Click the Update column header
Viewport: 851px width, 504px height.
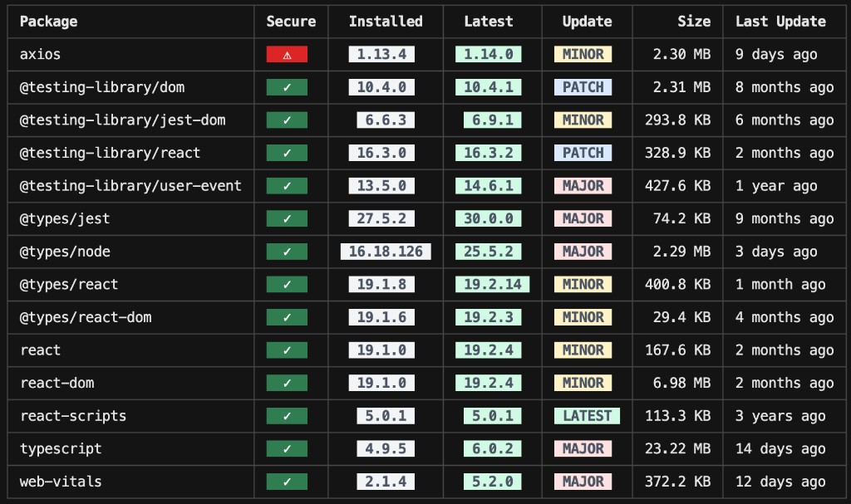(587, 22)
